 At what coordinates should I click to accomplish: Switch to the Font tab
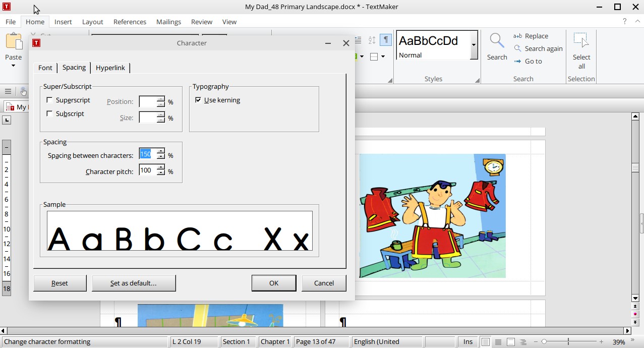[x=45, y=68]
